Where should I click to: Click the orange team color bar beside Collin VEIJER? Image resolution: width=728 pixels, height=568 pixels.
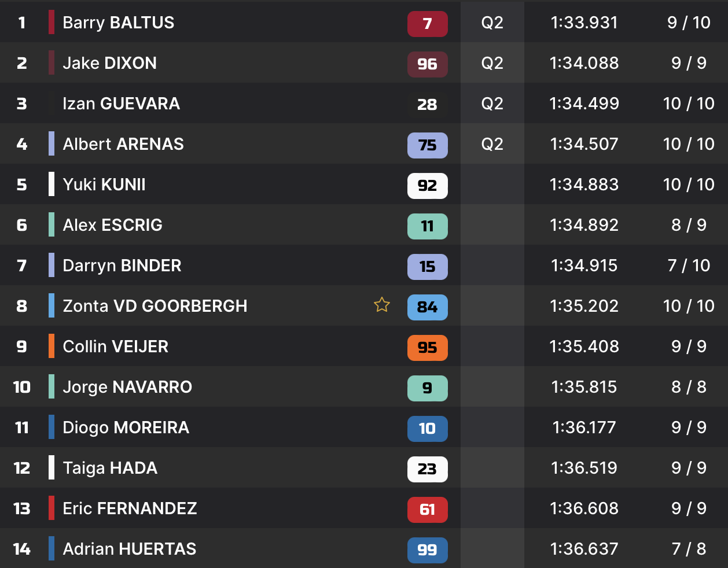coord(52,346)
